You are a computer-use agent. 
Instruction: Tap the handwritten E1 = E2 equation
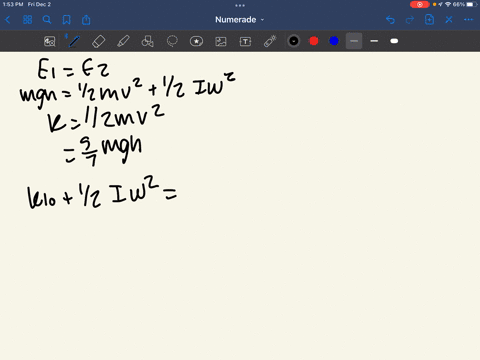click(x=73, y=69)
